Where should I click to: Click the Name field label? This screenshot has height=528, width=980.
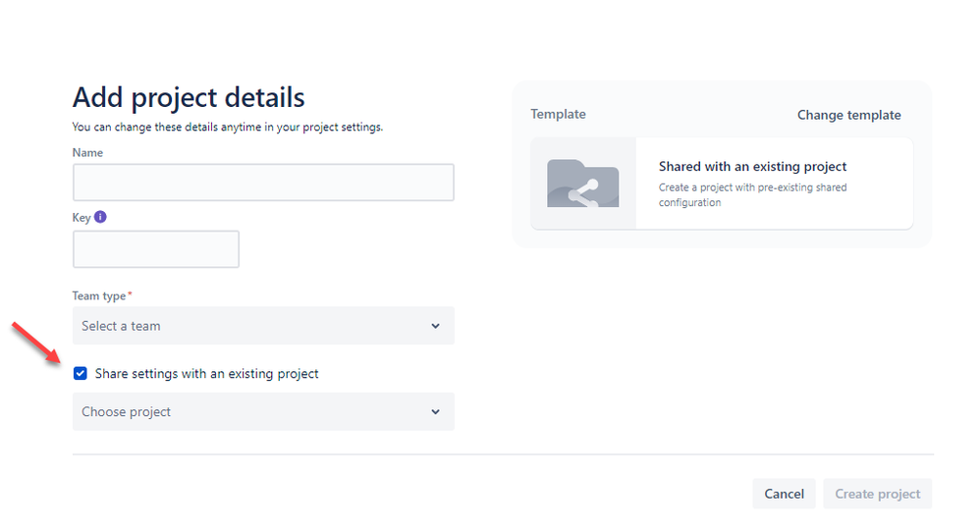87,152
